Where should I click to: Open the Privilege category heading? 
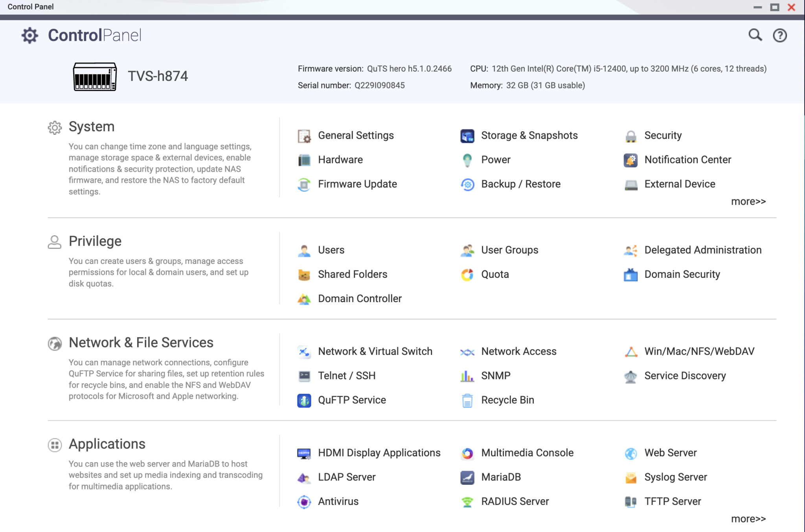click(95, 241)
